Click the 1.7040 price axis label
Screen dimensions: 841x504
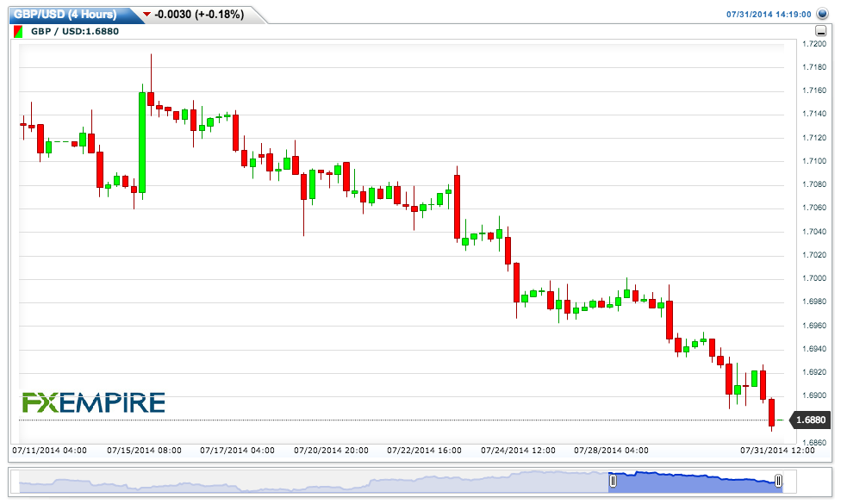point(814,232)
